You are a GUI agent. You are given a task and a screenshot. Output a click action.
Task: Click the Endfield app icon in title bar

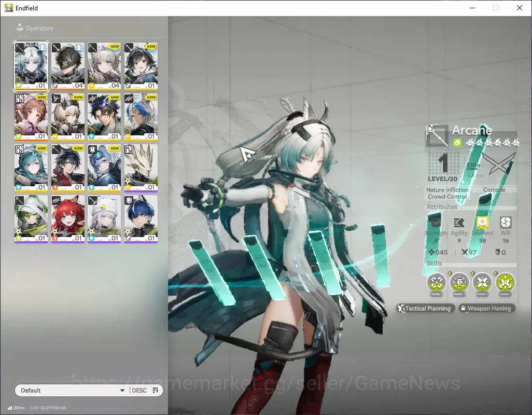[x=8, y=7]
